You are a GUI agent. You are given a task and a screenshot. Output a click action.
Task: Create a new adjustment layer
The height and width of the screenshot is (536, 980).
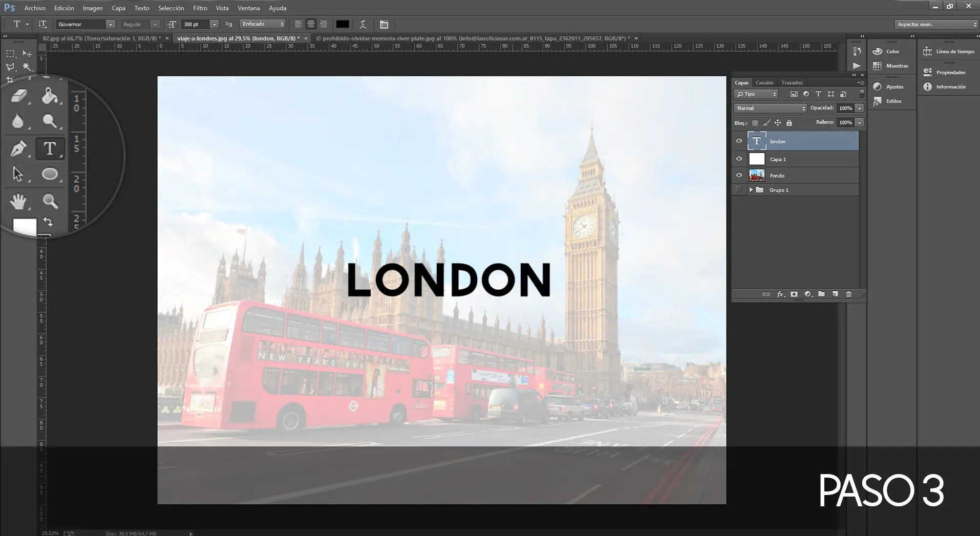coord(808,294)
